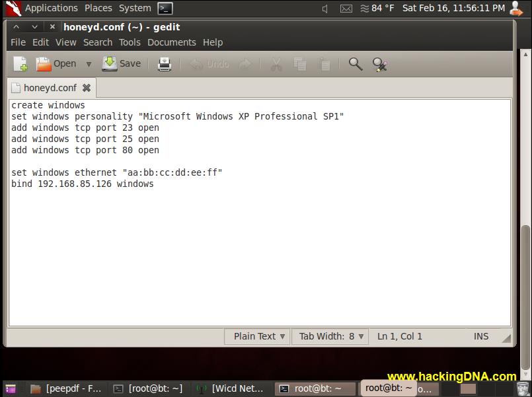Screen dimensions: 532x397
Task: Switch to peepdf taskbar window
Action: pos(65,389)
